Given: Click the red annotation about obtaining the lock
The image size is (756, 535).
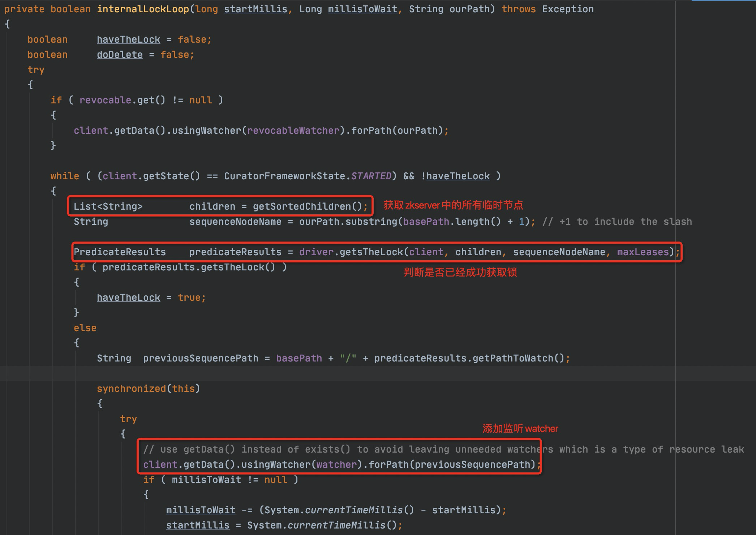Looking at the screenshot, I should (x=460, y=272).
